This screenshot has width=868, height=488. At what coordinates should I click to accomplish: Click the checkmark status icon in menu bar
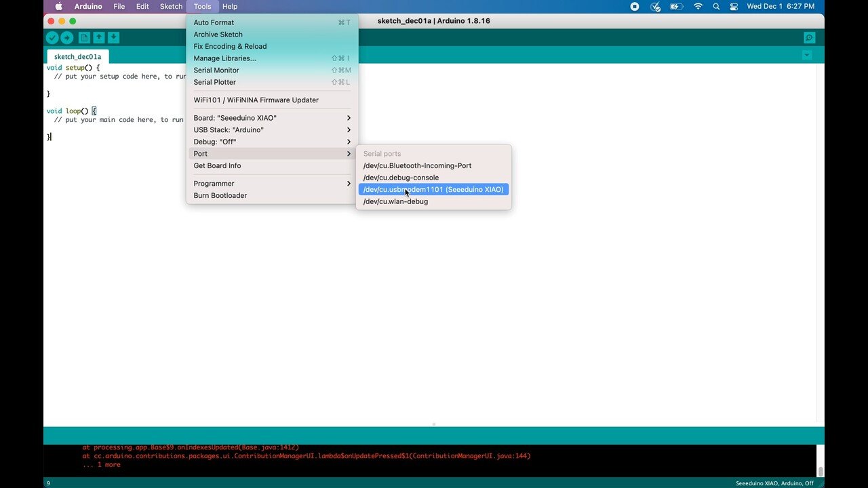pos(655,7)
